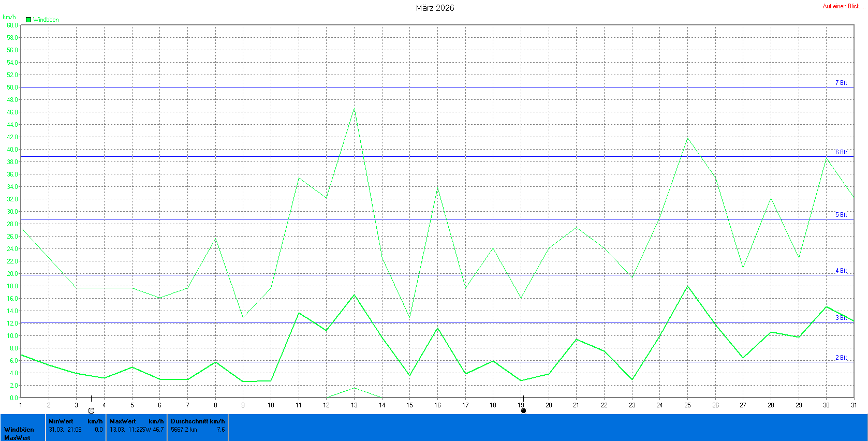The height and width of the screenshot is (441, 868).
Task: Open the 'Auf einen Blick ...' link
Action: point(844,6)
